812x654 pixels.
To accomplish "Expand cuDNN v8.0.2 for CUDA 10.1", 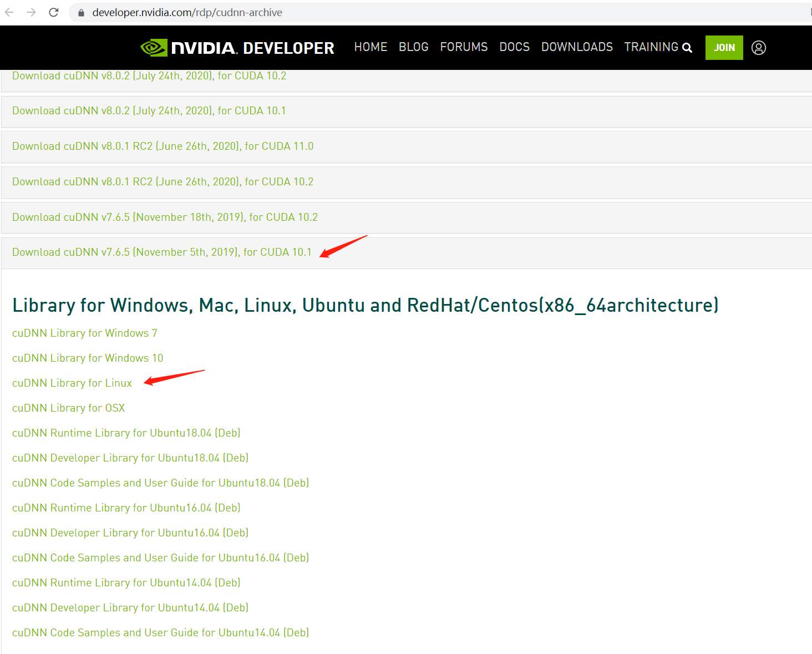I will (149, 111).
